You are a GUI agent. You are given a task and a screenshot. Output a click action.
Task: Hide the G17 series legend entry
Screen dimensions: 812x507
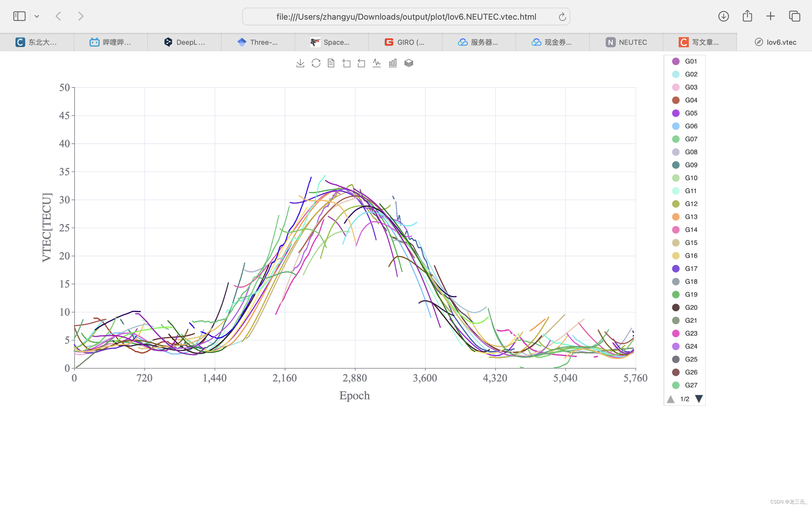click(691, 269)
